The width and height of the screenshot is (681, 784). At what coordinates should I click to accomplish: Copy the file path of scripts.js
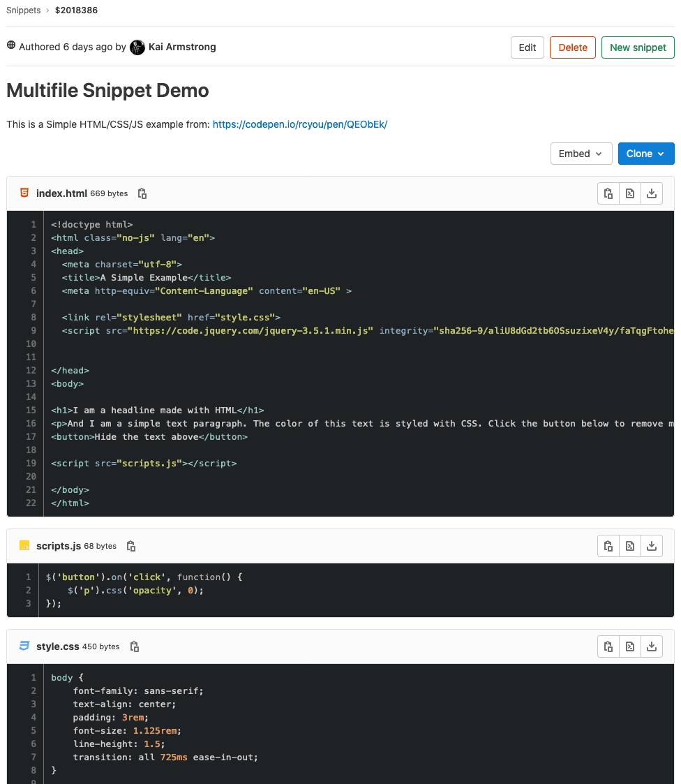point(130,546)
